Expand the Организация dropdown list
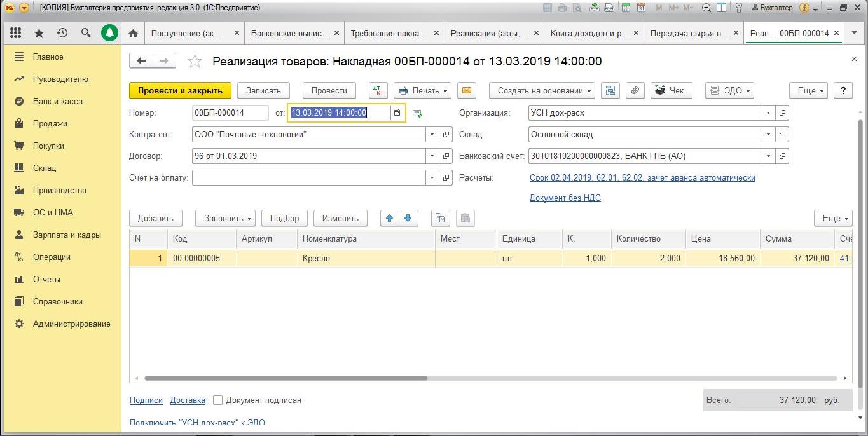This screenshot has height=436, width=868. [769, 113]
